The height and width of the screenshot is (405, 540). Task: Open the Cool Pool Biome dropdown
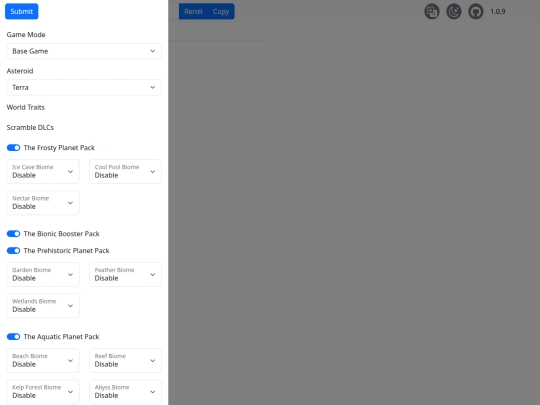(125, 172)
